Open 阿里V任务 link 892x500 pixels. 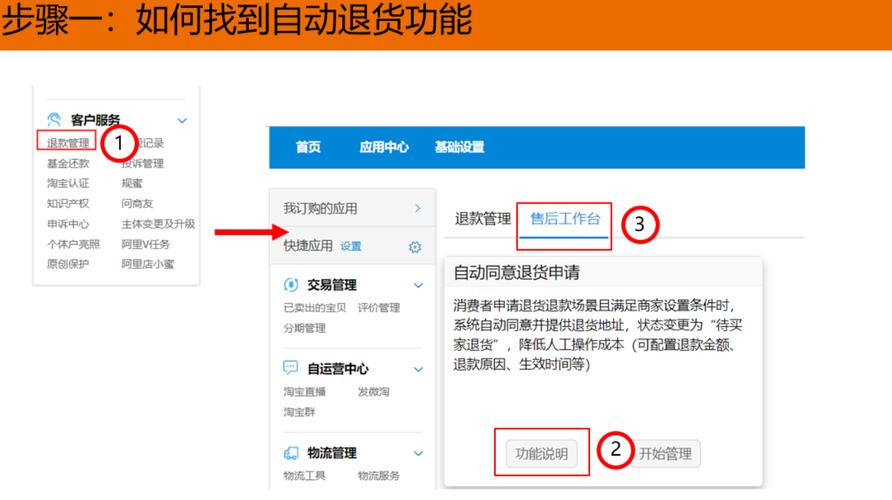tap(146, 244)
